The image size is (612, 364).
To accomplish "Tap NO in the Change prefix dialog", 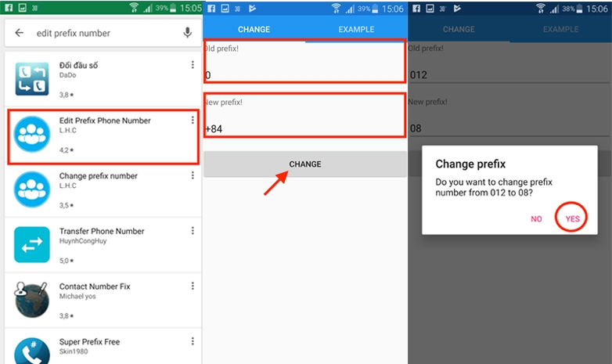I will click(536, 218).
